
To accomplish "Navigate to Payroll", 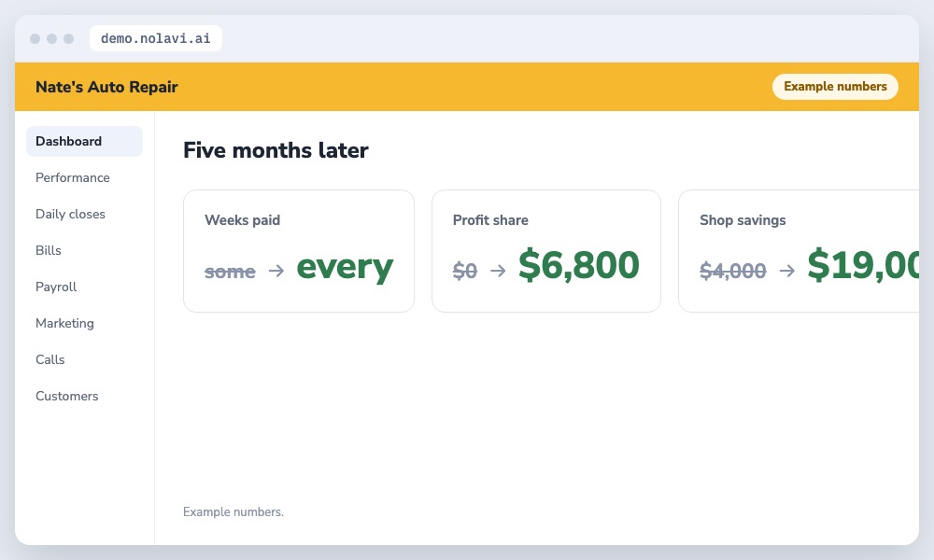I will [x=56, y=287].
